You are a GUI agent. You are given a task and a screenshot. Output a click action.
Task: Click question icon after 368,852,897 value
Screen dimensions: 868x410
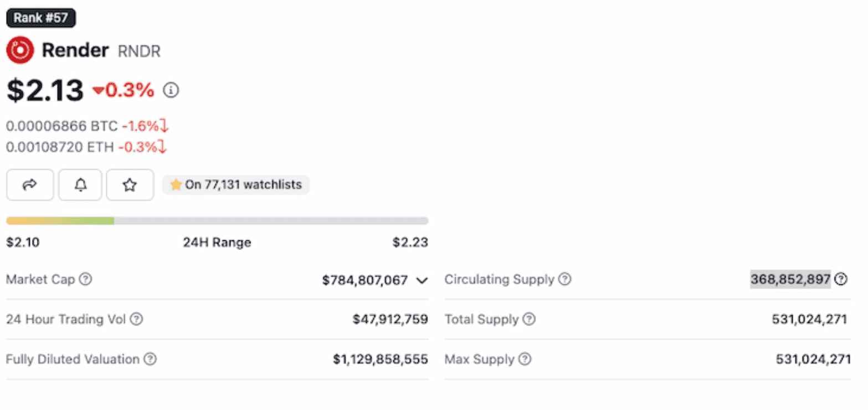click(841, 279)
